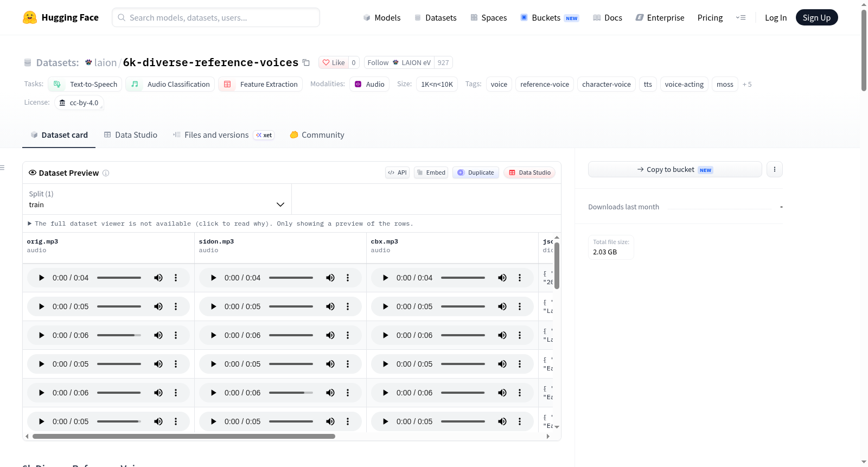Image resolution: width=868 pixels, height=467 pixels.
Task: Play cbx.mp3 audio in the second row
Action: click(385, 306)
